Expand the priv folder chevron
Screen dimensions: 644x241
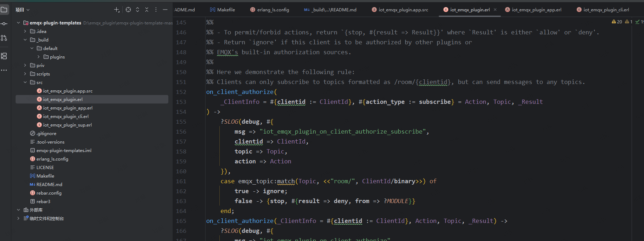[25, 65]
